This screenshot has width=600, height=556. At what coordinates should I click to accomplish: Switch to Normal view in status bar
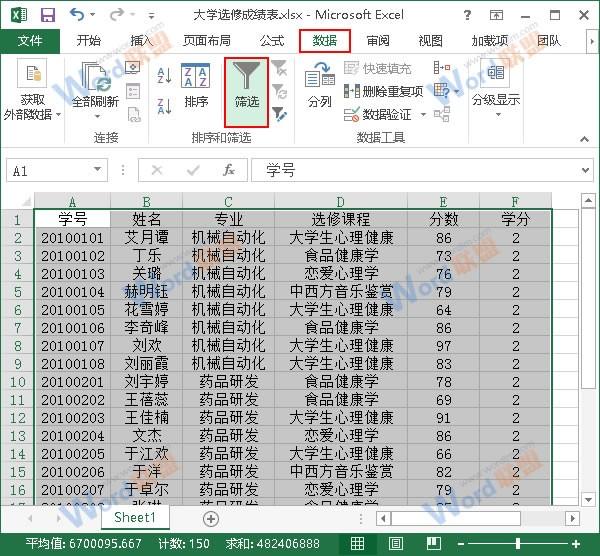point(357,543)
